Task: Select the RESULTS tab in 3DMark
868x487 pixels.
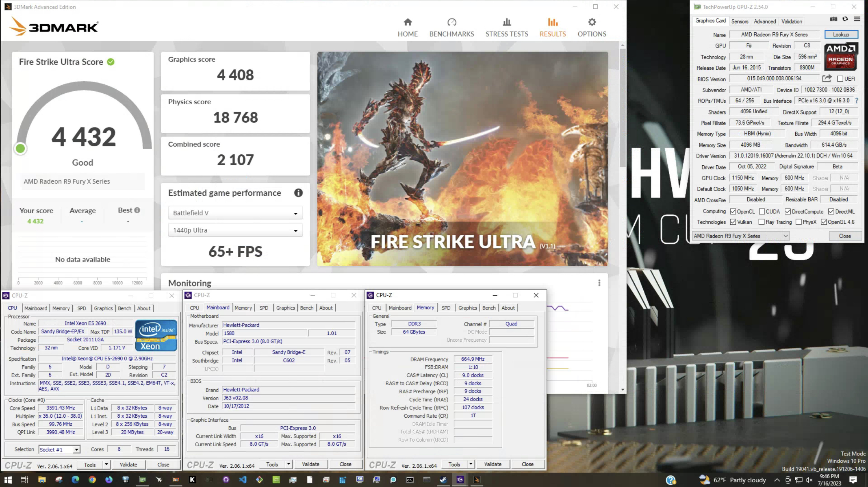Action: [x=552, y=28]
